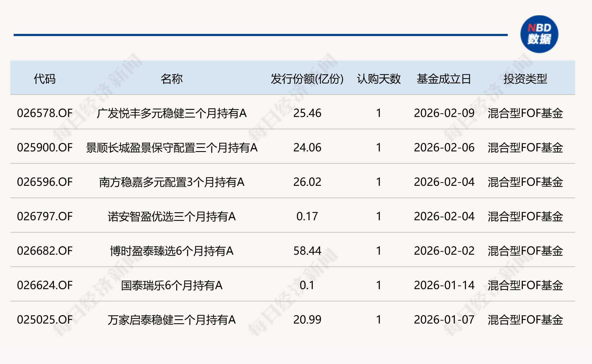Image resolution: width=592 pixels, height=364 pixels.
Task: Click fund name 南方稳嘉多元配置3个月持有A
Action: 172,182
